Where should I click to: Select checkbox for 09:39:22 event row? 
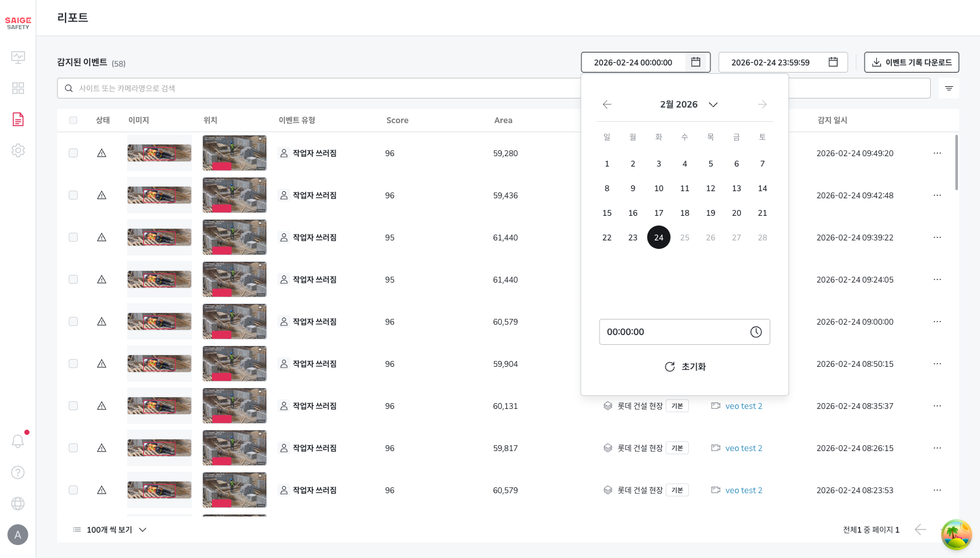(73, 237)
